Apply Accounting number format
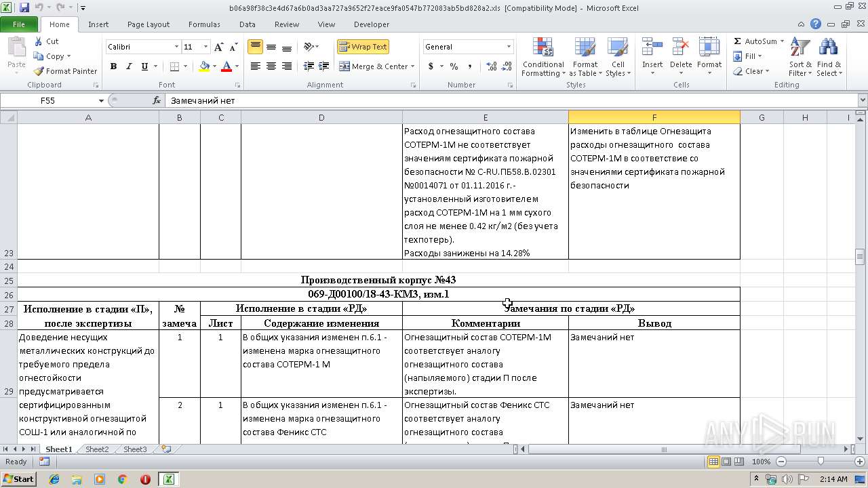The image size is (868, 488). [x=431, y=66]
